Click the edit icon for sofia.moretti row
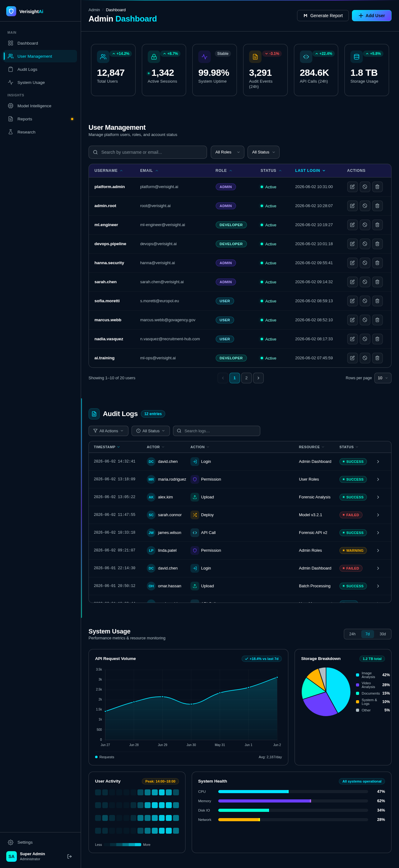Viewport: 399px width, 868px height. pyautogui.click(x=352, y=301)
